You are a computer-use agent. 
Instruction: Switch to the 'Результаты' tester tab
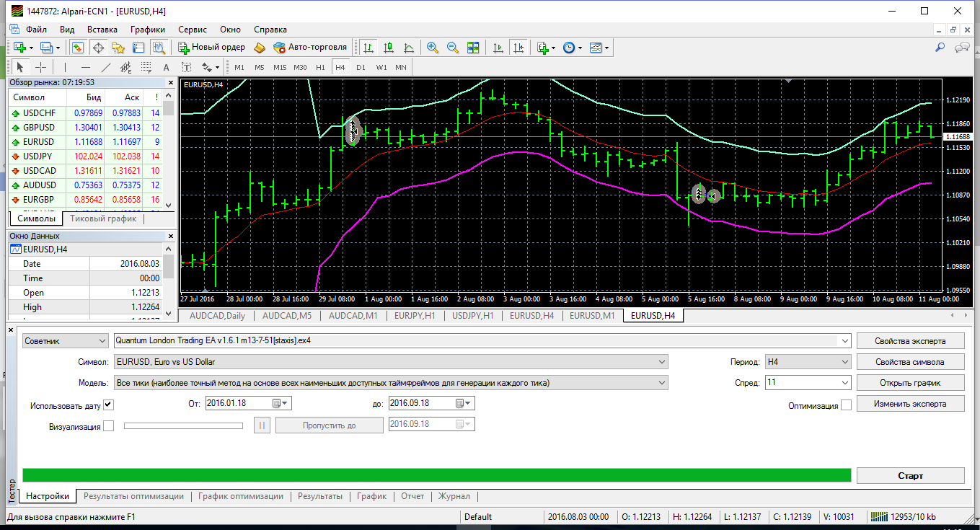tap(320, 496)
